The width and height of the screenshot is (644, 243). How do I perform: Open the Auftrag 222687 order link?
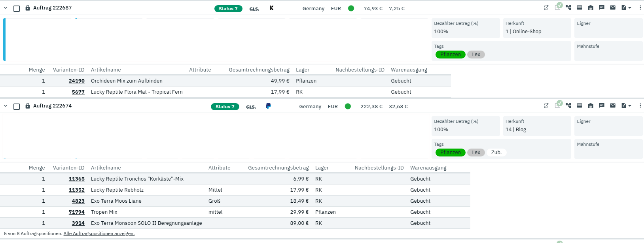tap(52, 8)
